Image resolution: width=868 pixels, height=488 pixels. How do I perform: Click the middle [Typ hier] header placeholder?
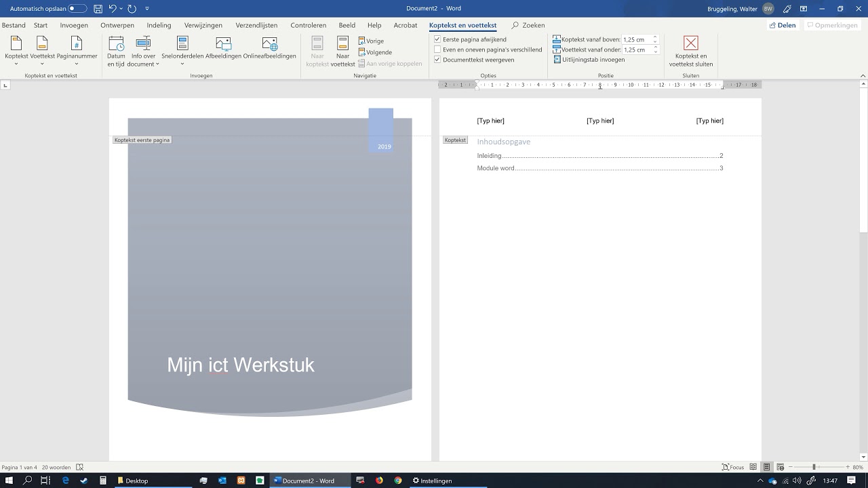point(600,121)
